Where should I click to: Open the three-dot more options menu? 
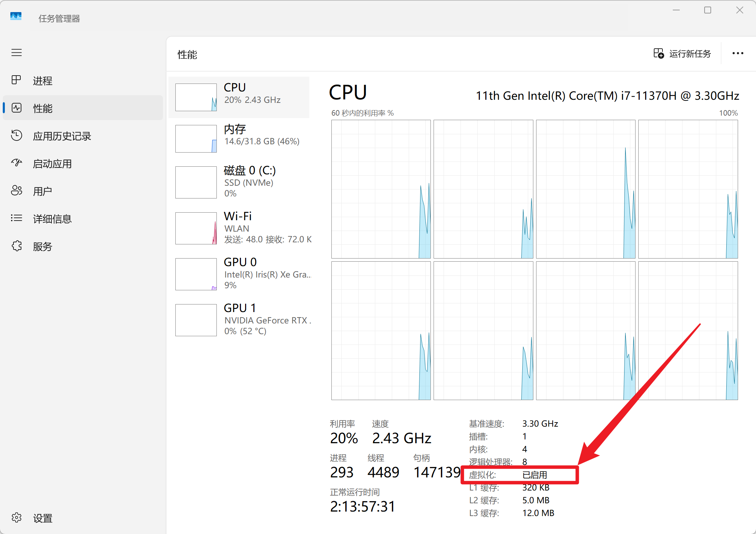(738, 54)
